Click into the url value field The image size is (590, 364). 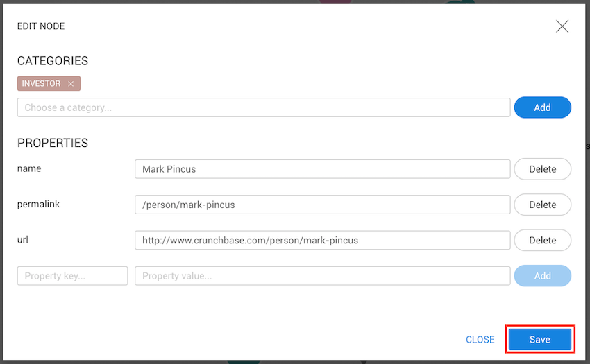pyautogui.click(x=322, y=240)
